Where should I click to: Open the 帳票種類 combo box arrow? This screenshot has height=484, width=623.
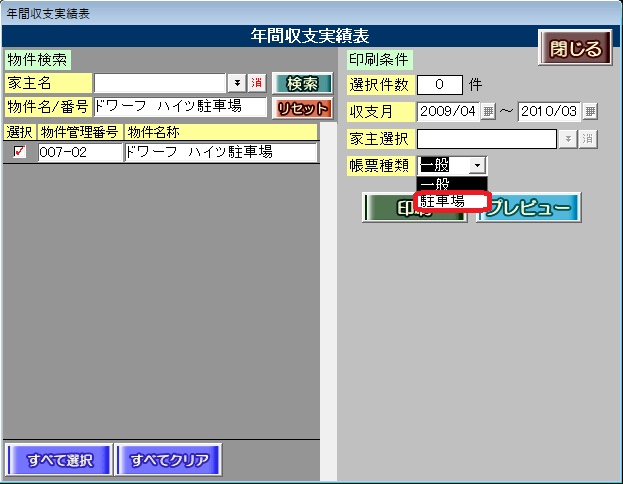pos(478,166)
